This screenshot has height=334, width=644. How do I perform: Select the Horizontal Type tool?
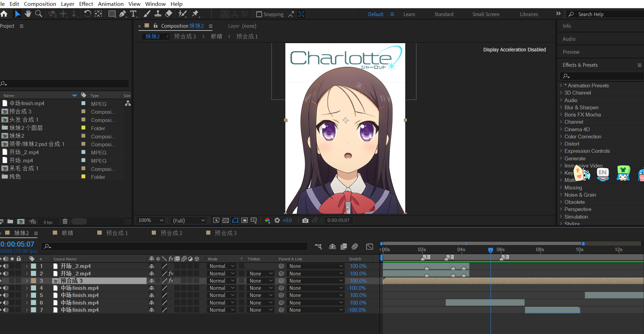[134, 14]
